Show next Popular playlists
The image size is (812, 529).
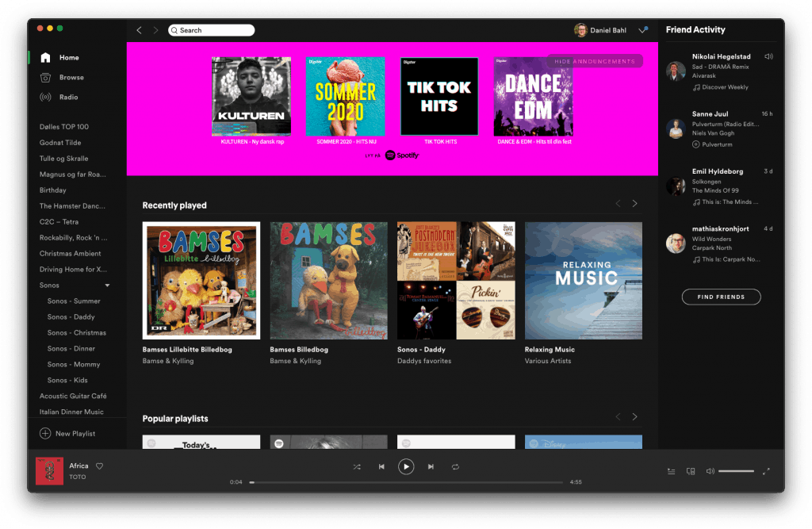coord(634,416)
